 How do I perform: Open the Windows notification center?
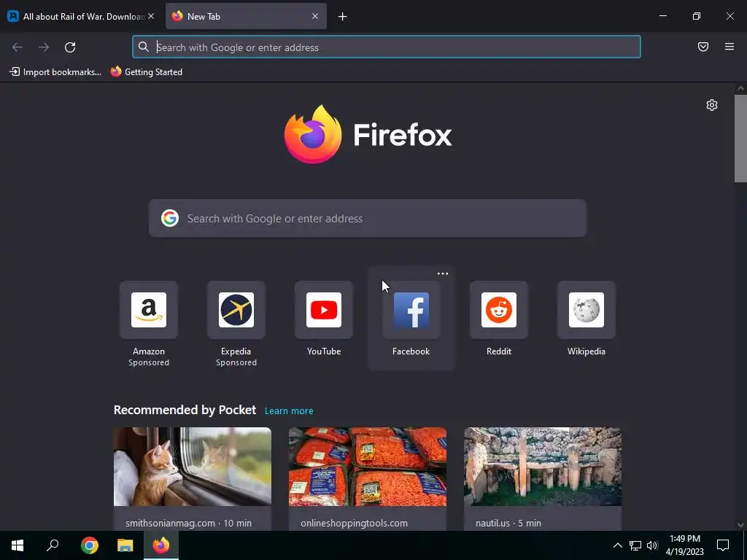pyautogui.click(x=723, y=545)
